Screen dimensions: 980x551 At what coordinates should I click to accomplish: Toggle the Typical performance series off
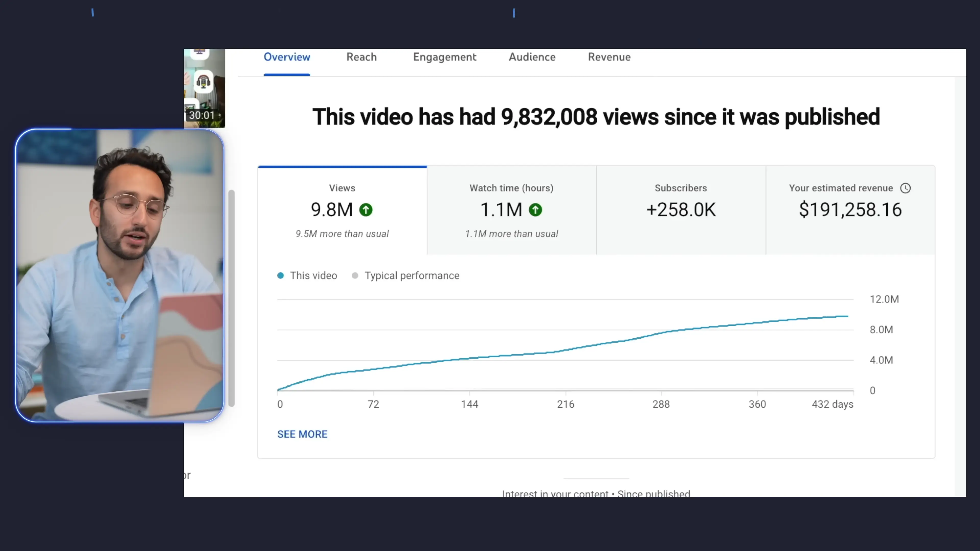click(x=405, y=275)
